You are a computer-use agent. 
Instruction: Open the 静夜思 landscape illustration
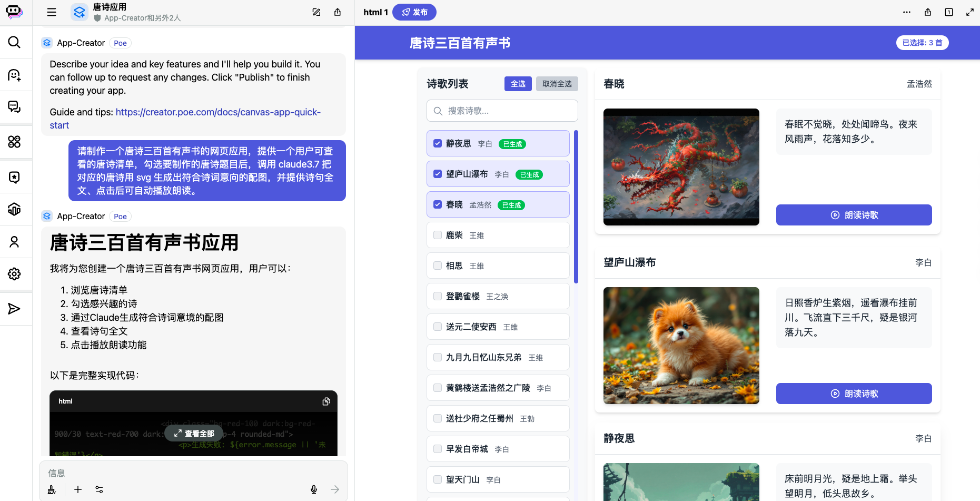[x=681, y=482]
